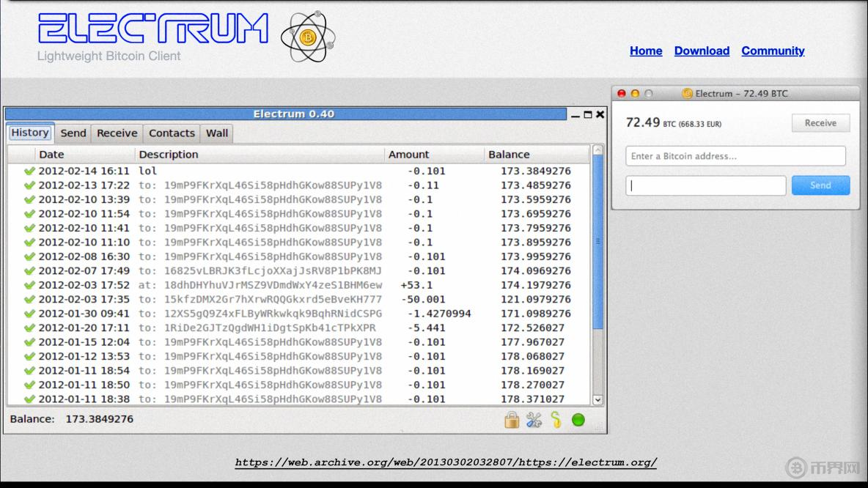Focus the 'Enter a Bitcoin address' field

[735, 156]
